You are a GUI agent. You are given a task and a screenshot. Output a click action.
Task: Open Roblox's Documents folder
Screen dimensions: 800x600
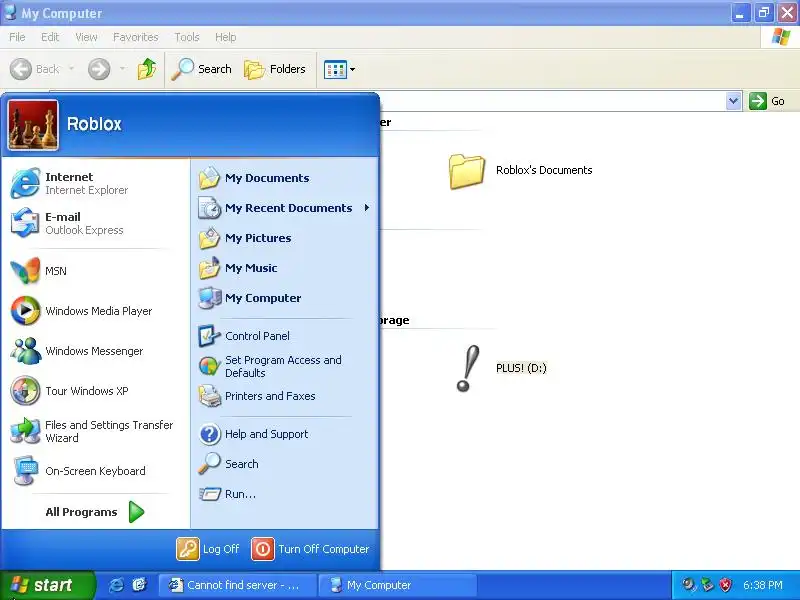[x=520, y=171]
